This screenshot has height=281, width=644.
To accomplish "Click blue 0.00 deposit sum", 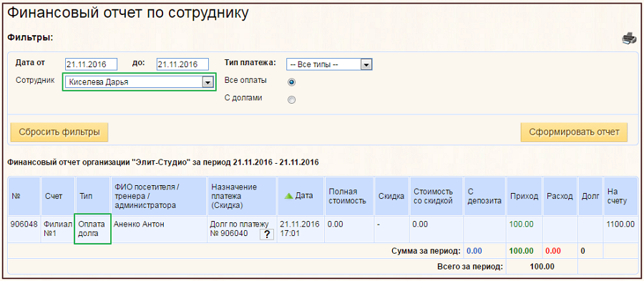I will [474, 251].
